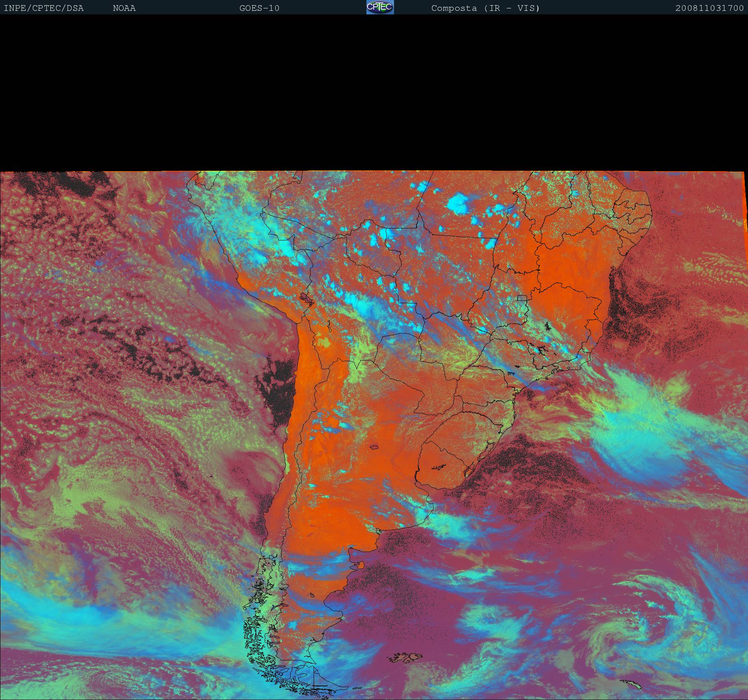
Task: Click the small Federal District rectangle in Brazil
Action: (x=522, y=298)
